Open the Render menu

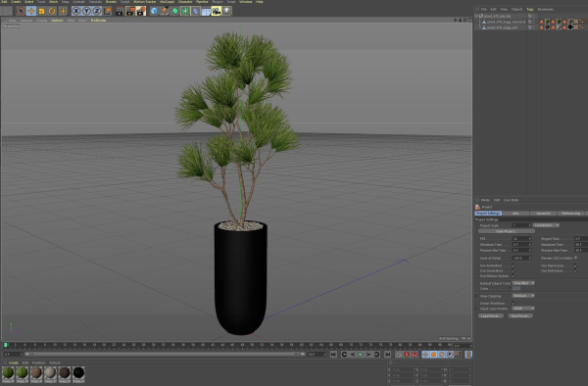111,2
